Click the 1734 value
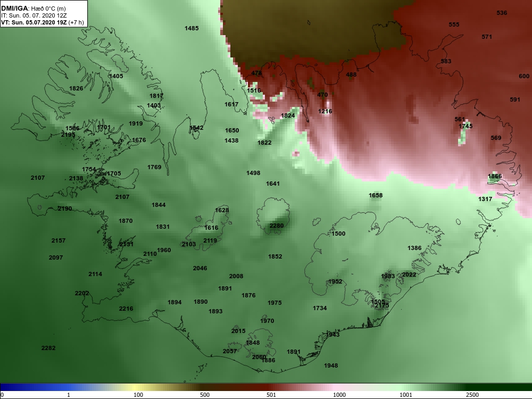This screenshot has width=532, height=399. coord(320,308)
